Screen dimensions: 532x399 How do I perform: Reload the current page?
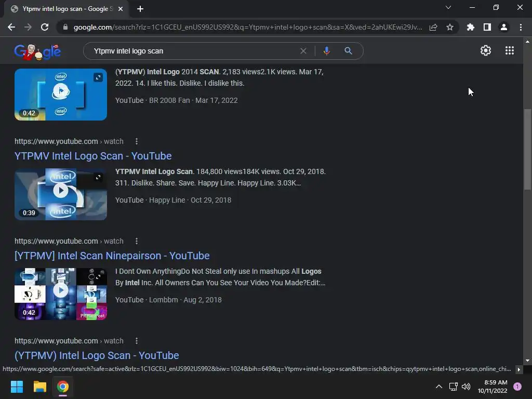[x=45, y=27]
